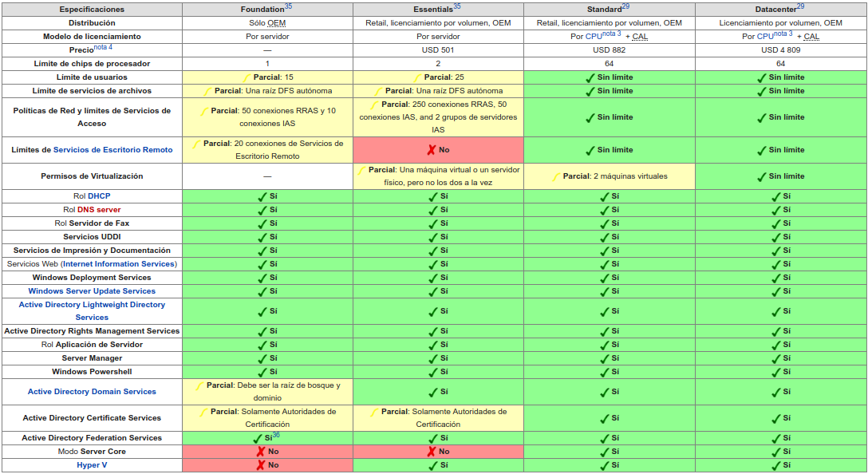Click red X icon in Essentials Escritorio Remoto cell
The width and height of the screenshot is (868, 474).
(432, 150)
